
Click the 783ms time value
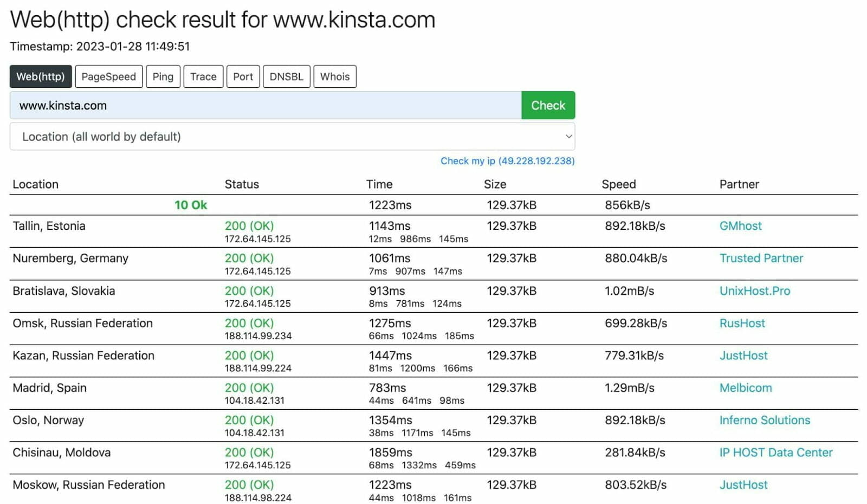pyautogui.click(x=387, y=387)
